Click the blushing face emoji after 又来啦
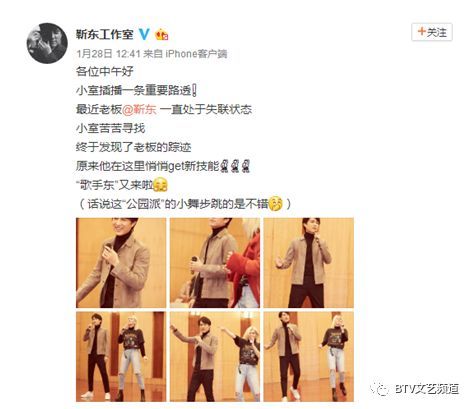Screen dimensions: 473x409 pyautogui.click(x=160, y=185)
